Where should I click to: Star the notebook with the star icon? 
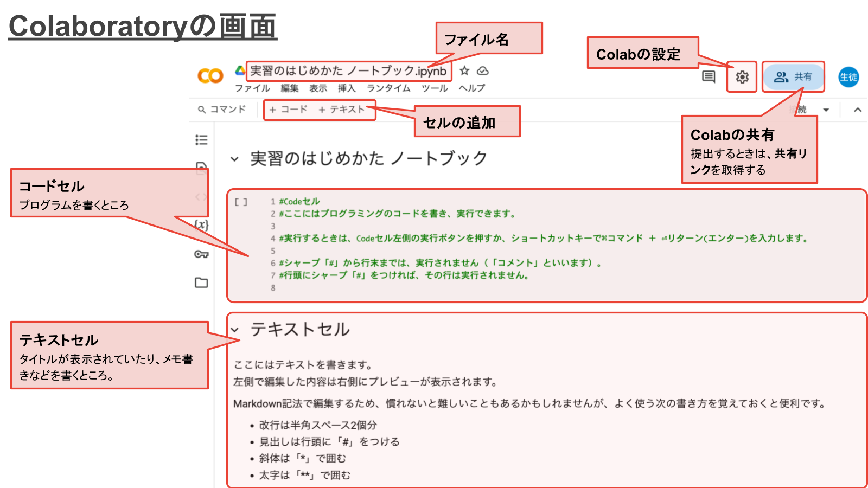point(464,71)
